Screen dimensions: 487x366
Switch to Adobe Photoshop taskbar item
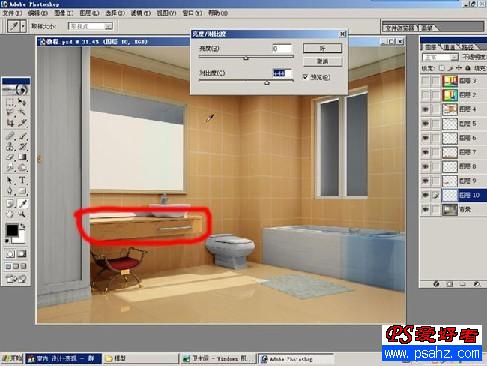pos(296,359)
